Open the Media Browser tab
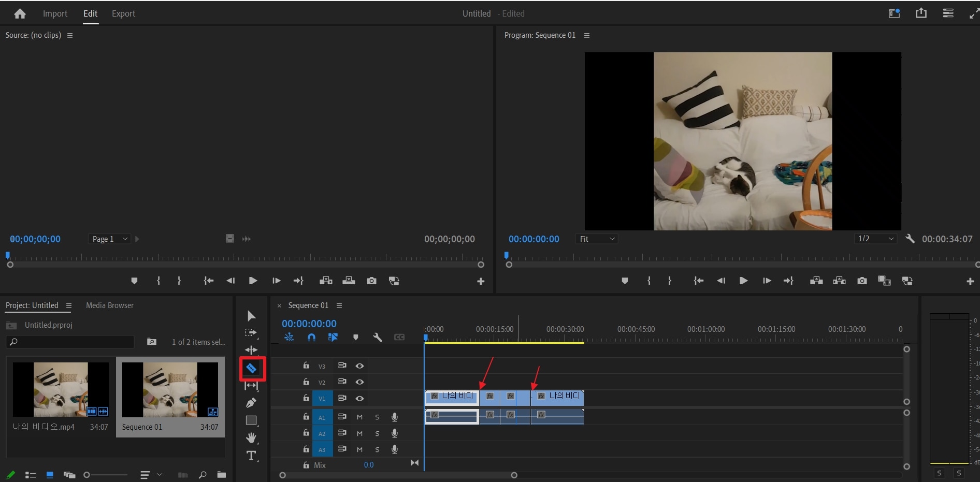 click(x=110, y=305)
